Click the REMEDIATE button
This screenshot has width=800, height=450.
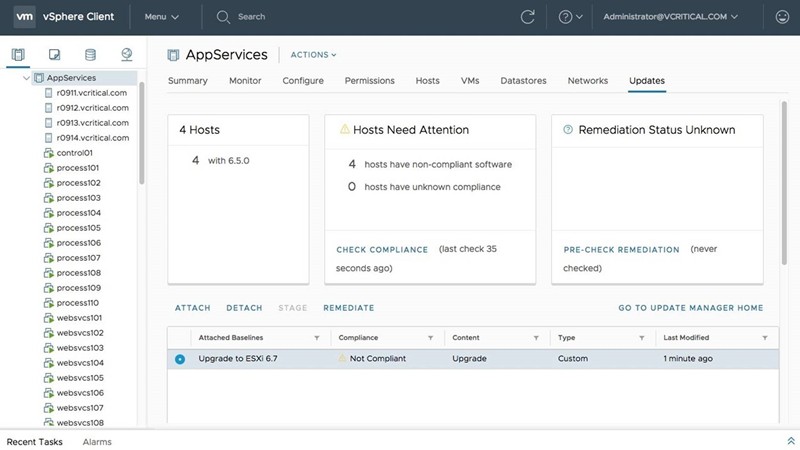348,308
